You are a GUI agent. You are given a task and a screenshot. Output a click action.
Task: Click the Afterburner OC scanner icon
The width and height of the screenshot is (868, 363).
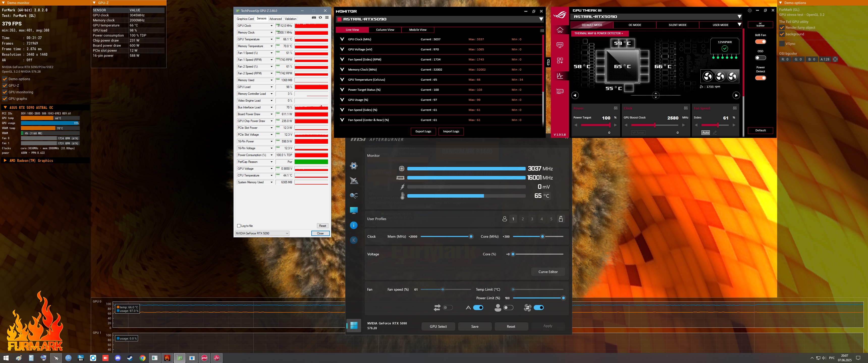(354, 195)
